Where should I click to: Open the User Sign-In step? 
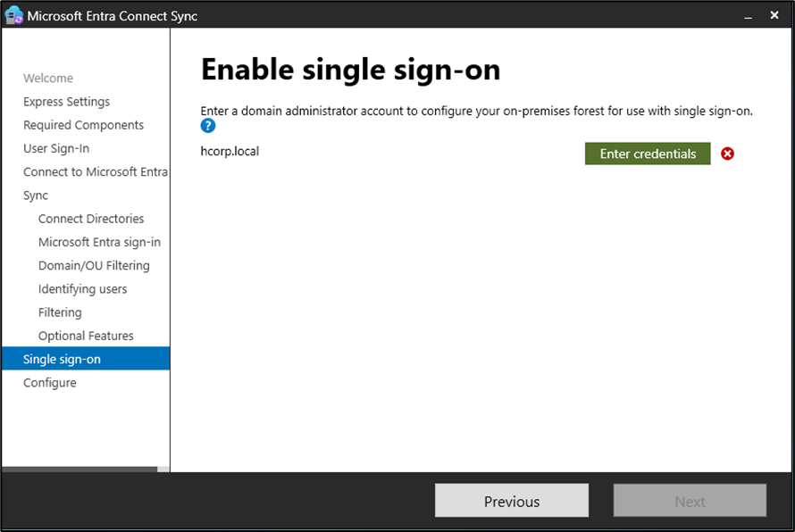[x=56, y=148]
